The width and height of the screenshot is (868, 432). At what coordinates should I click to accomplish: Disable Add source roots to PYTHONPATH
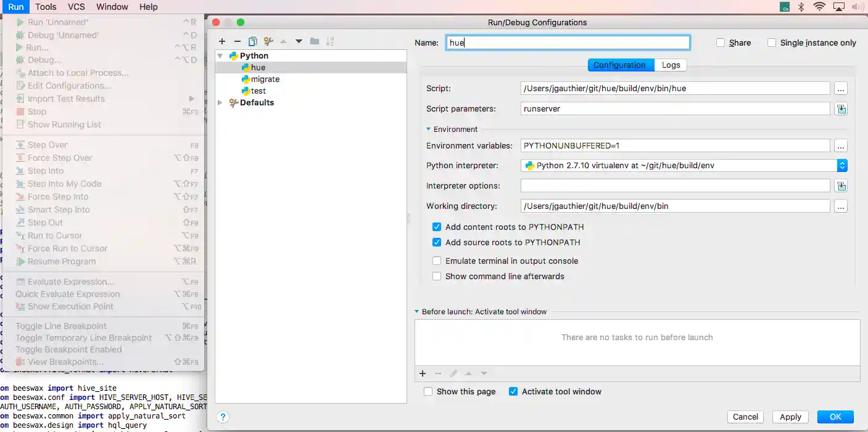(x=437, y=242)
